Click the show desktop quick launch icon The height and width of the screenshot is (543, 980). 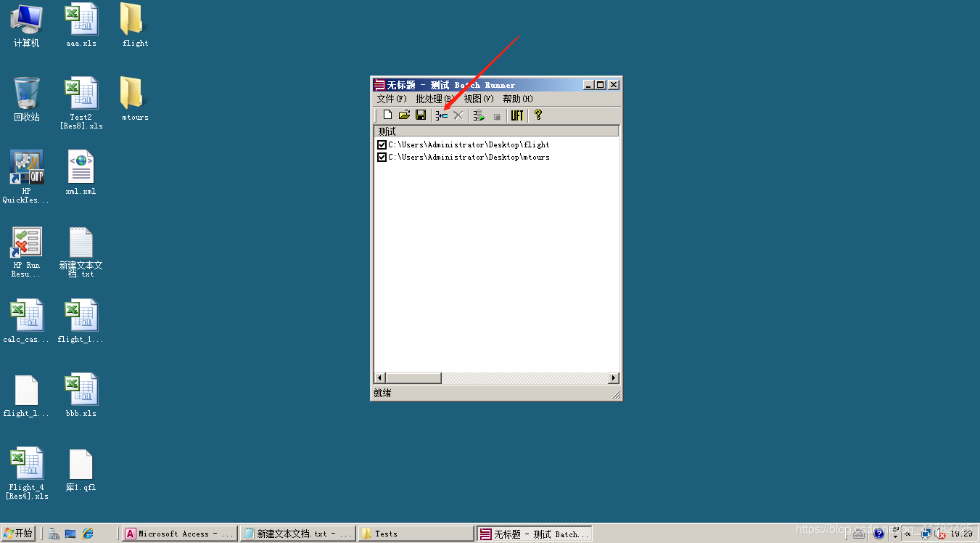point(70,534)
